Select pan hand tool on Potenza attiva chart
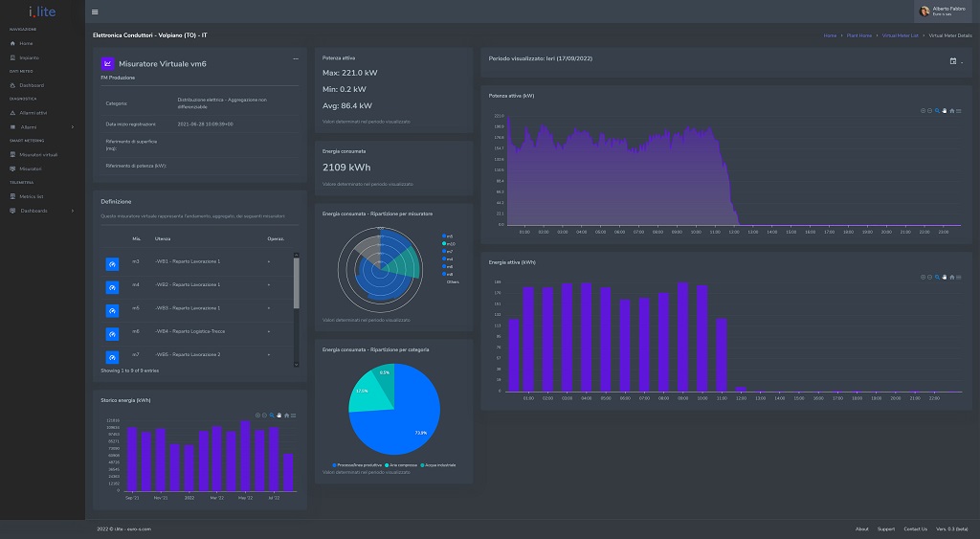 tap(944, 110)
